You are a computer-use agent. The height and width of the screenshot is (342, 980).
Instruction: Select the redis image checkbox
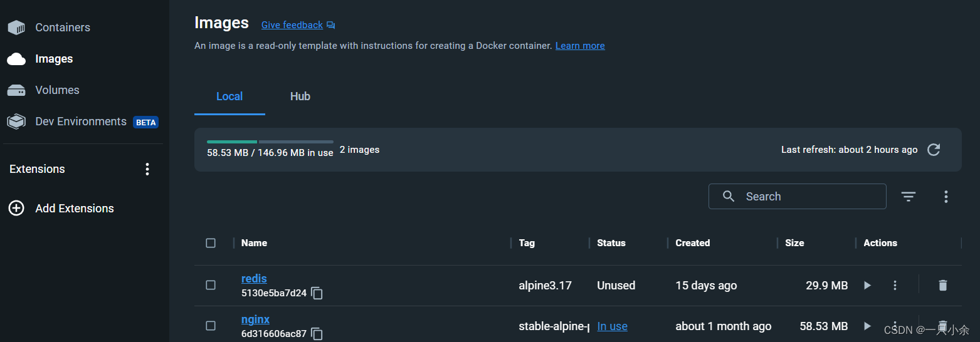coord(211,285)
